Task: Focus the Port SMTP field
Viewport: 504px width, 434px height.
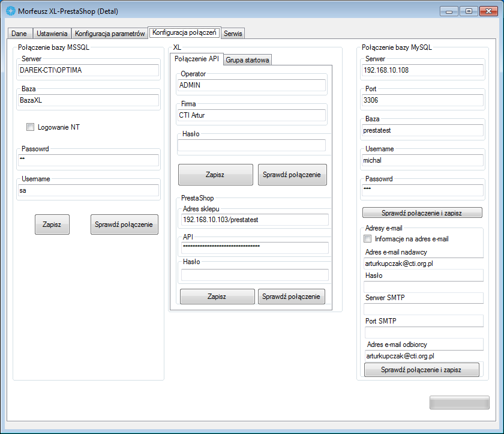Action: [424, 333]
